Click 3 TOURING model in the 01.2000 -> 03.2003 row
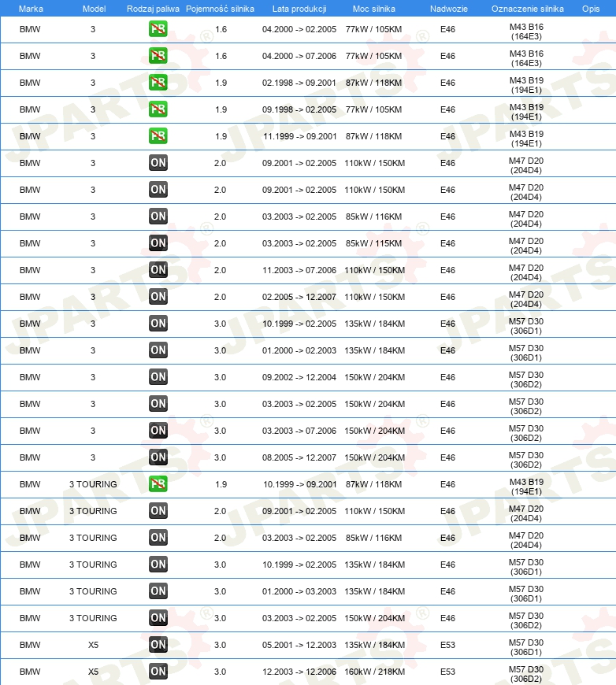 coord(93,591)
